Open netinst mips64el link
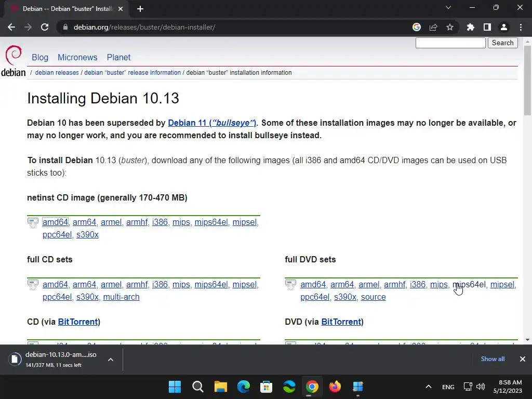The width and height of the screenshot is (532, 399). [211, 222]
